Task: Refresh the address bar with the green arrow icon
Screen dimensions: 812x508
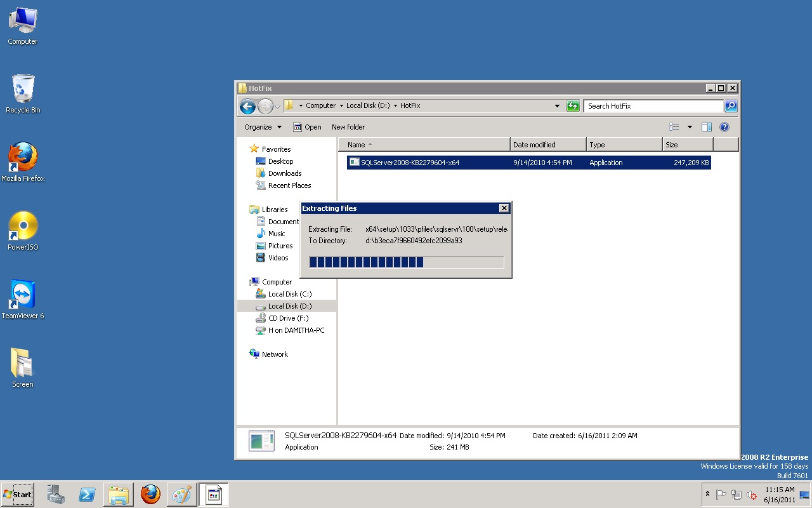Action: 572,105
